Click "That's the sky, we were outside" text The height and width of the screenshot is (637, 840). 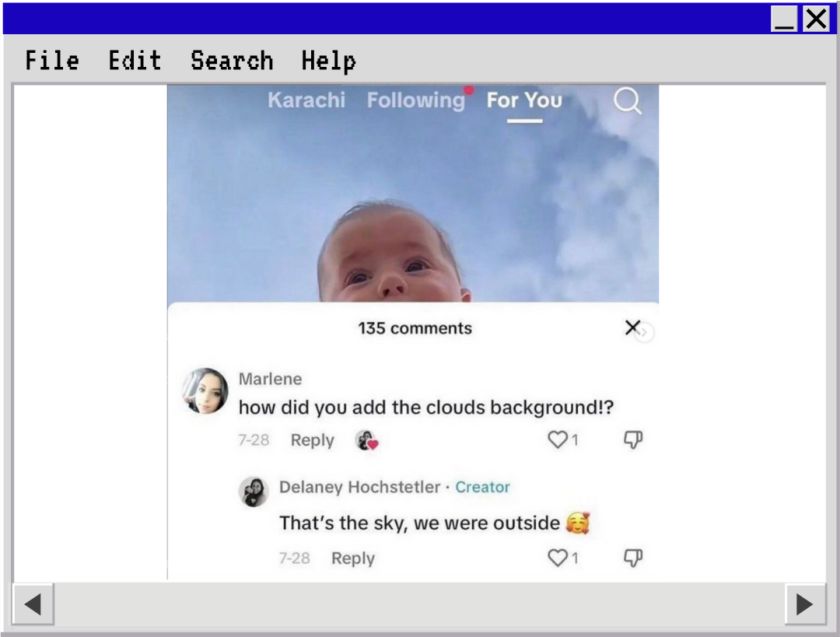[419, 523]
